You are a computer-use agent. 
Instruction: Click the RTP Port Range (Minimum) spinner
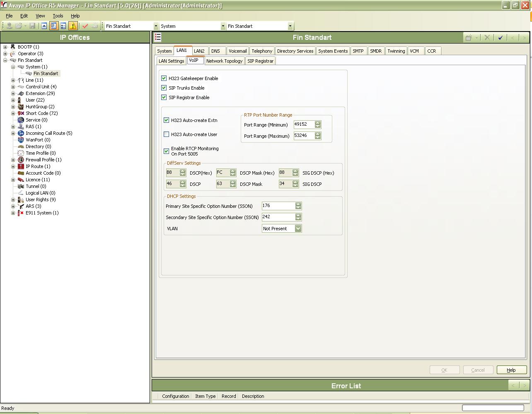(317, 124)
